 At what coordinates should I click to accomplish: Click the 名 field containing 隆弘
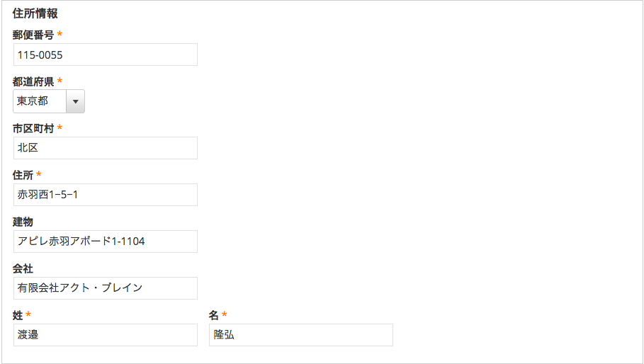300,335
